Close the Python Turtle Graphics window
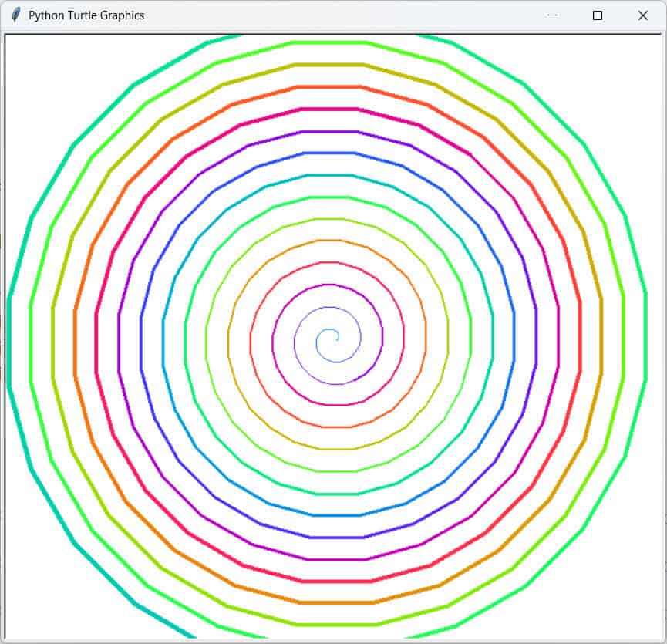The height and width of the screenshot is (644, 667). point(642,15)
